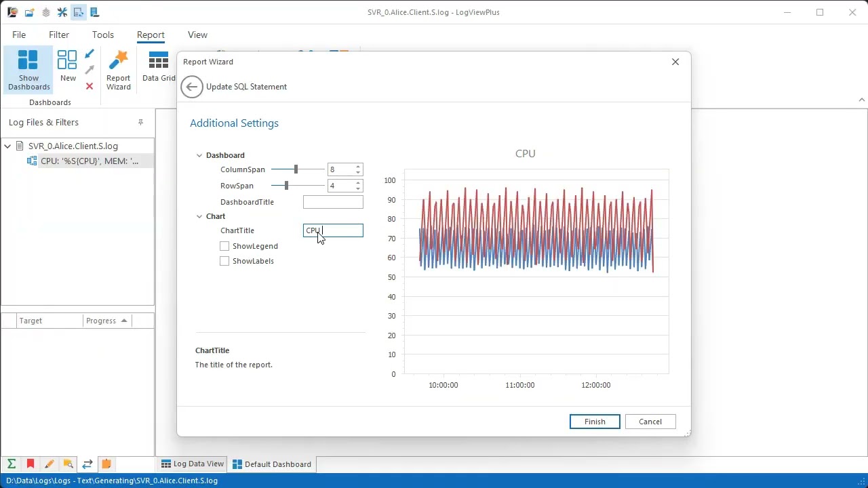Go back using the circled arrow in wizard
The width and height of the screenshot is (868, 488).
192,87
